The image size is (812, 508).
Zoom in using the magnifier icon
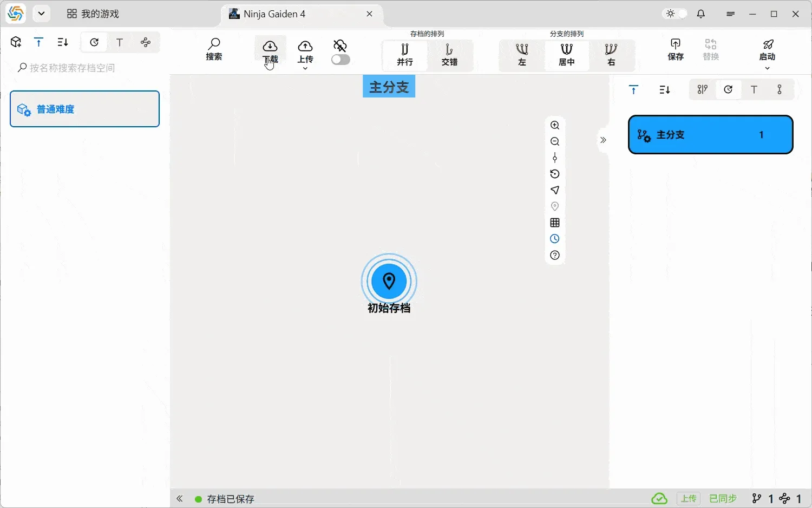pyautogui.click(x=554, y=125)
